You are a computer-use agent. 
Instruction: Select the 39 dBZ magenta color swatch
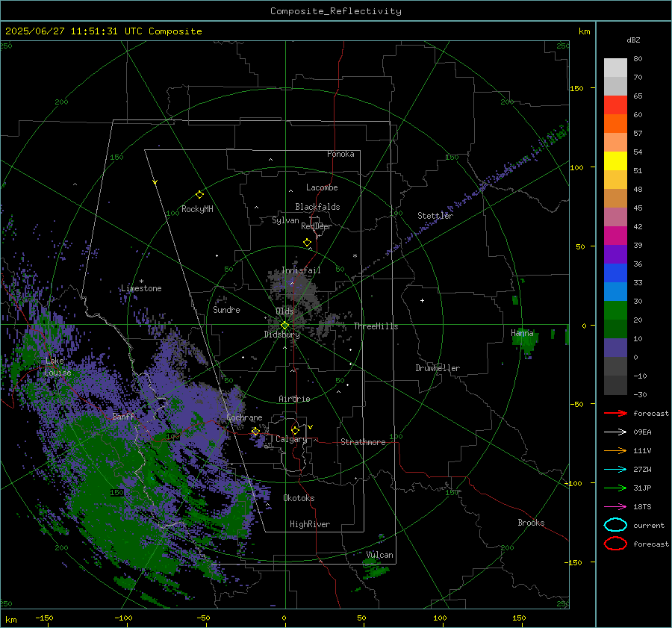click(x=615, y=236)
